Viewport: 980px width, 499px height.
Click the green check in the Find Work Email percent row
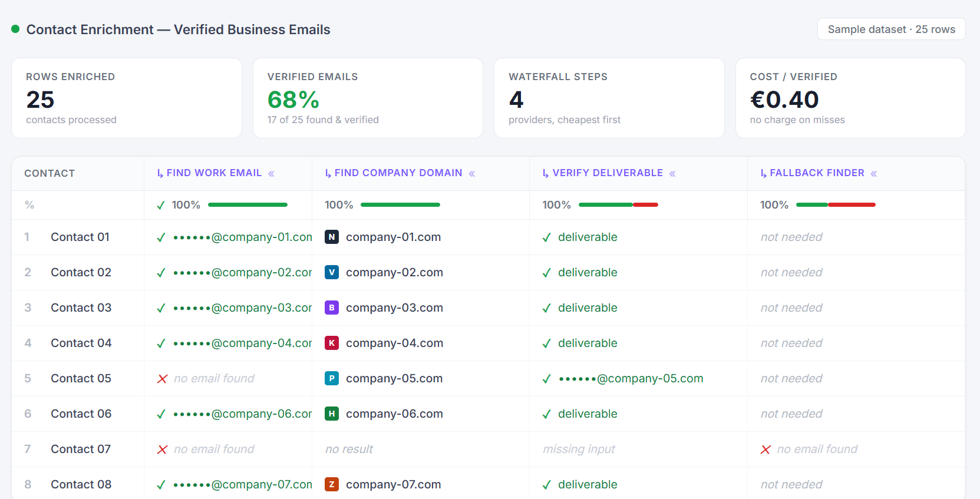[161, 205]
